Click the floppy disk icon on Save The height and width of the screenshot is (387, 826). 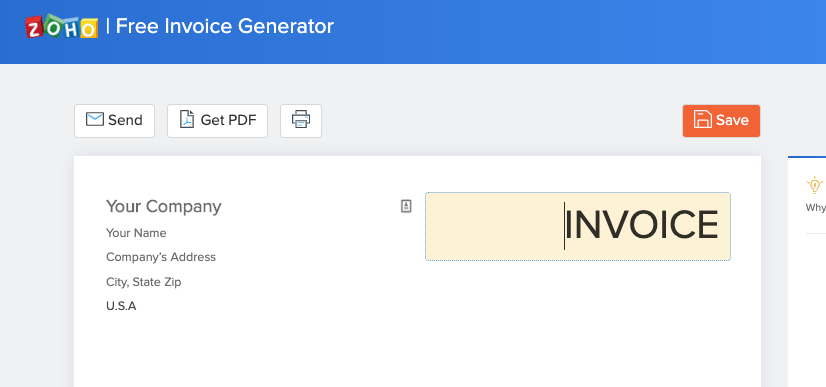click(x=703, y=120)
